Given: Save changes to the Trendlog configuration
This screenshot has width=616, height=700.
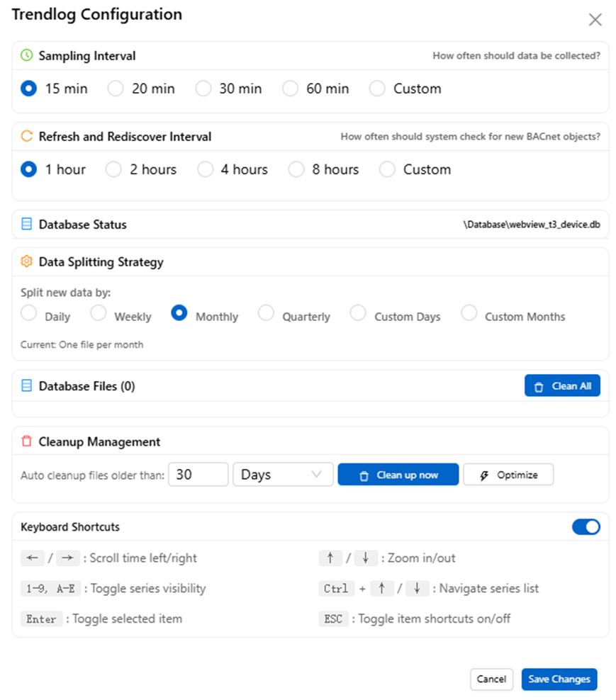Looking at the screenshot, I should [x=559, y=679].
